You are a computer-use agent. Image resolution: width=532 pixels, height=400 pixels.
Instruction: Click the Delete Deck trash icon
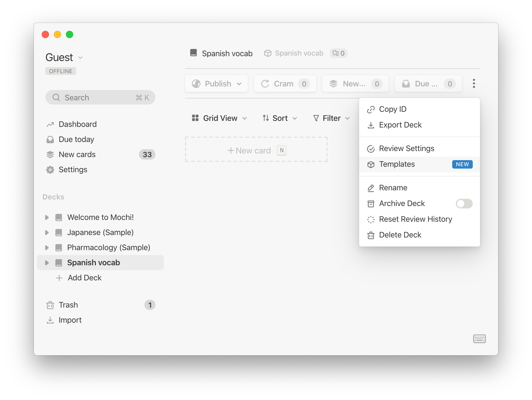tap(371, 235)
